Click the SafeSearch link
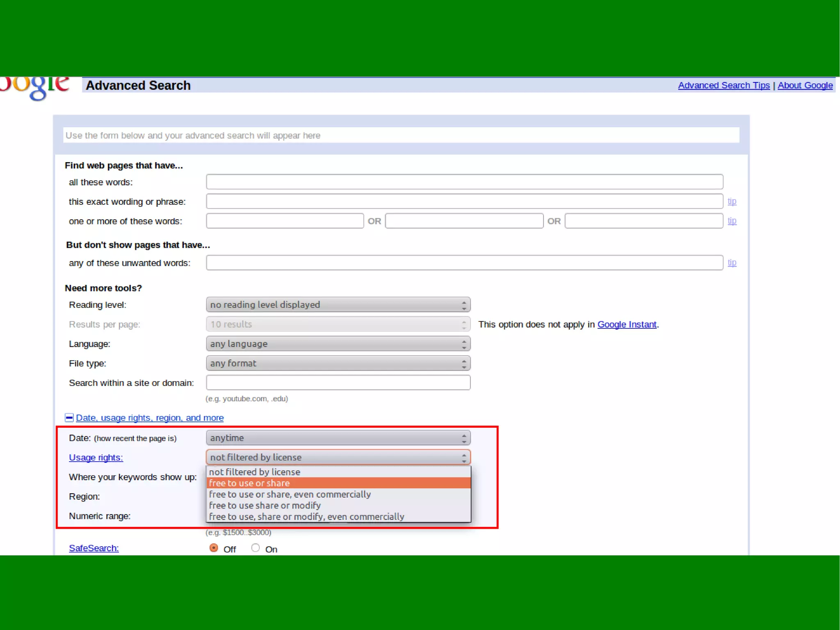The height and width of the screenshot is (630, 840). click(94, 548)
